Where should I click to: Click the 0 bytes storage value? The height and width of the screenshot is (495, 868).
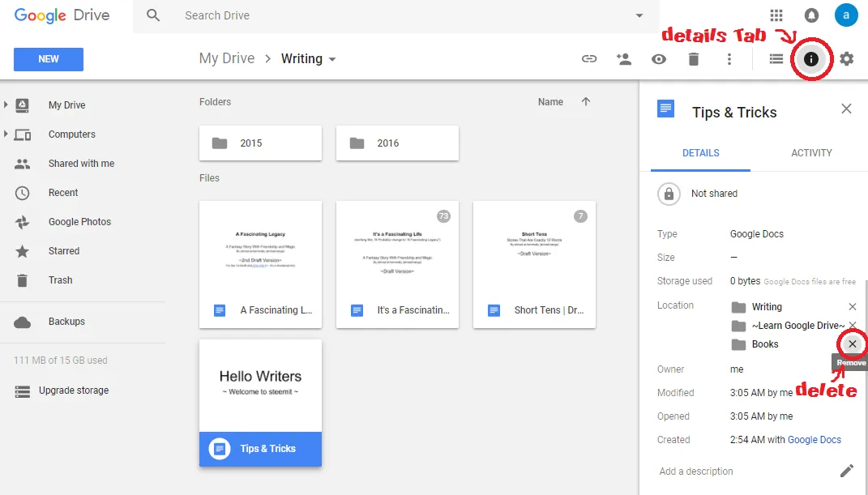click(745, 281)
